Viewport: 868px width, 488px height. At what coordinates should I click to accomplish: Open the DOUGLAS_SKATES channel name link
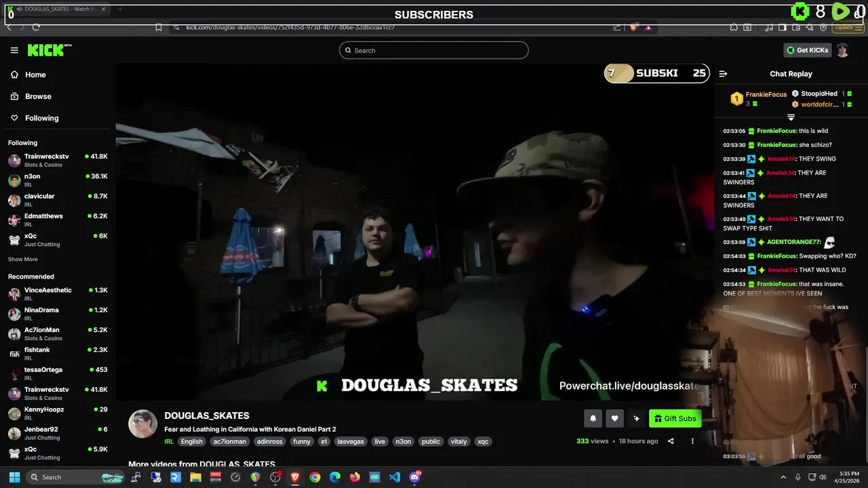pyautogui.click(x=207, y=415)
